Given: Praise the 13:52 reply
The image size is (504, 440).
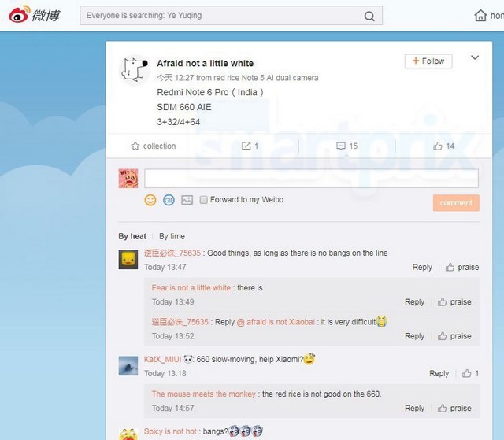Looking at the screenshot, I should pyautogui.click(x=454, y=336).
